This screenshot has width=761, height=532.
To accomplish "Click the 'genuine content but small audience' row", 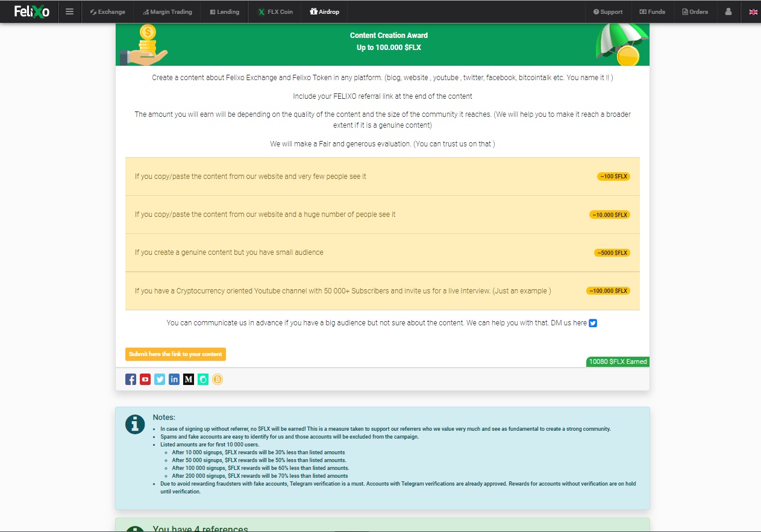I will coord(383,252).
